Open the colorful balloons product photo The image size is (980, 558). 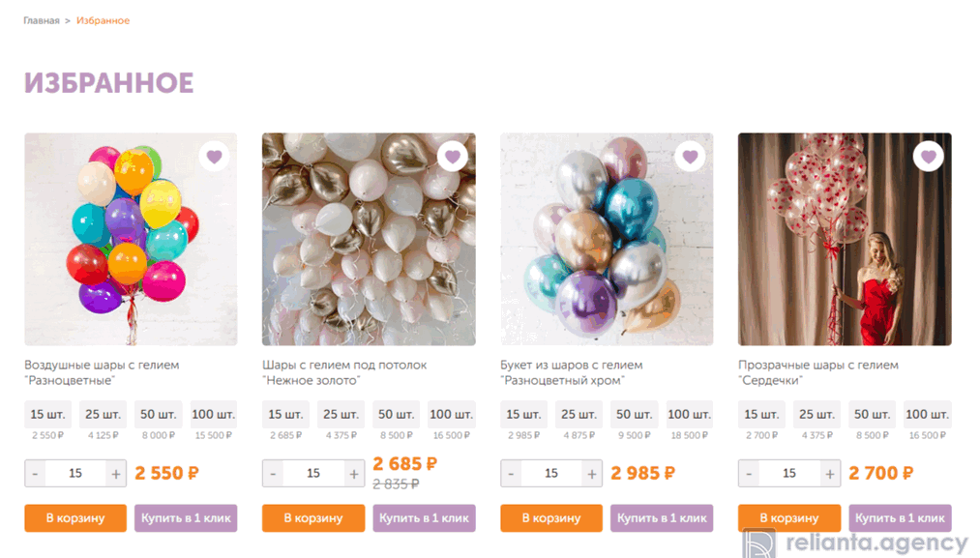131,239
